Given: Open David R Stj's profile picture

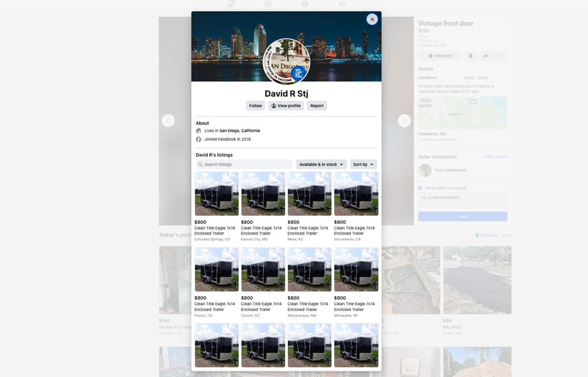Looking at the screenshot, I should 287,61.
